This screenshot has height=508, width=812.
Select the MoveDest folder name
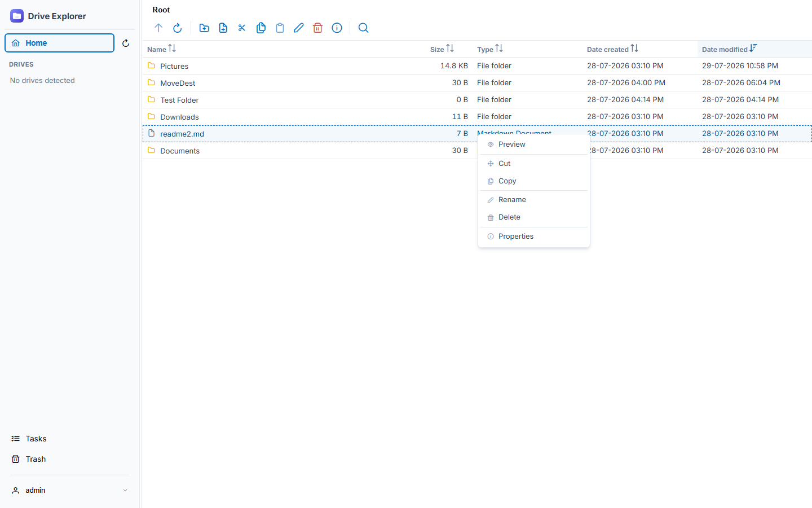click(x=178, y=83)
